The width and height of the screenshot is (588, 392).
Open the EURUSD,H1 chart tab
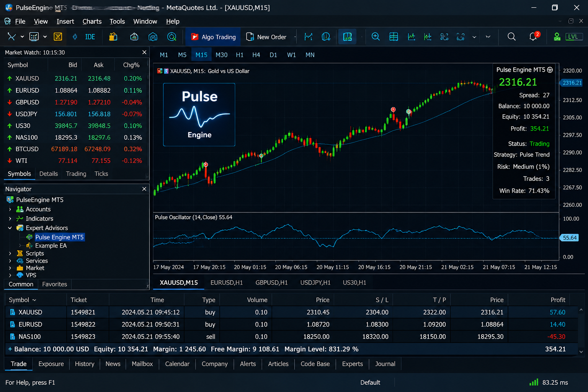tap(227, 283)
